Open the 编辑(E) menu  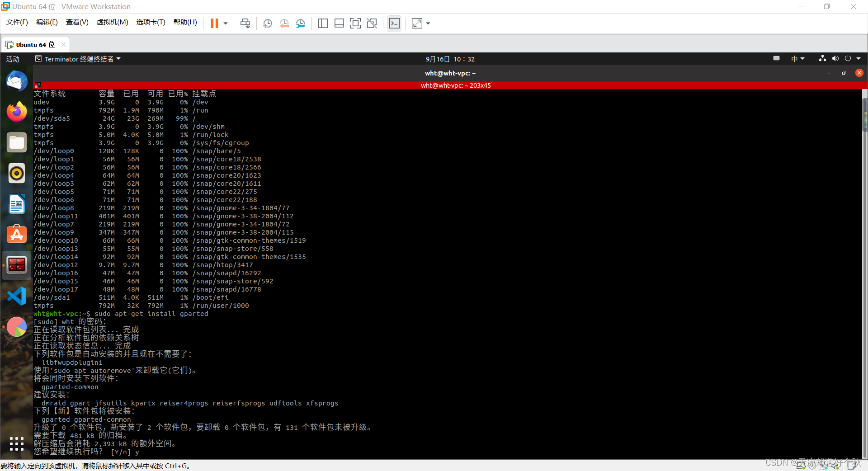pyautogui.click(x=47, y=22)
